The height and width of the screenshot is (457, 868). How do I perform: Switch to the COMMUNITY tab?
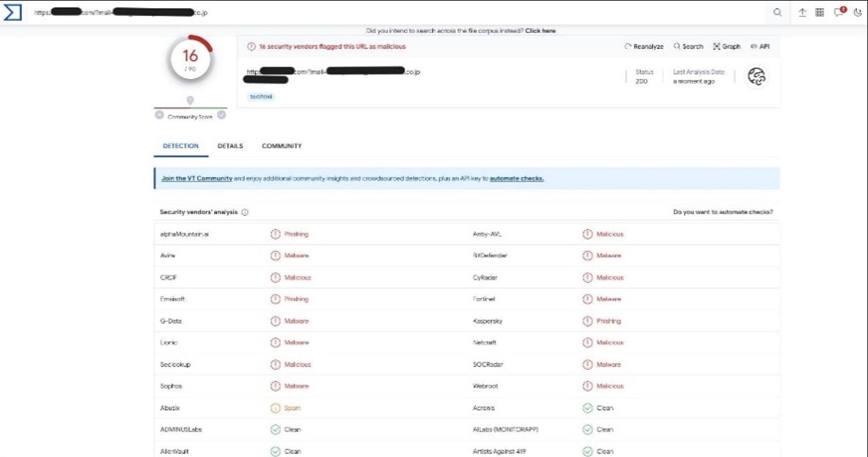pyautogui.click(x=282, y=146)
